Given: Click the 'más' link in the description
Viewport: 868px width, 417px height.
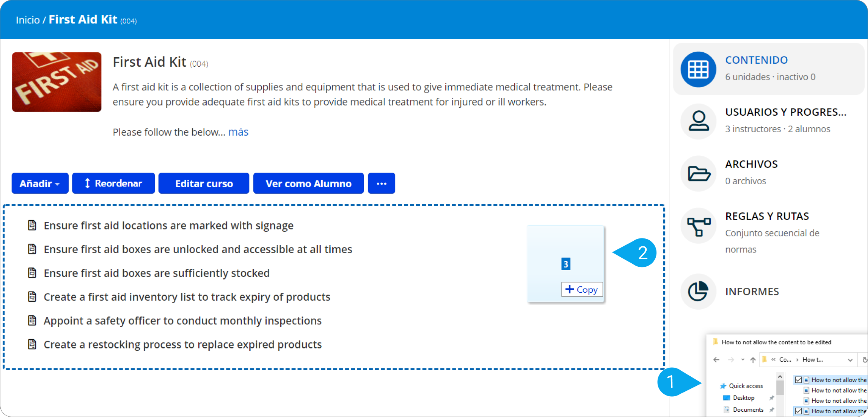Looking at the screenshot, I should tap(238, 132).
